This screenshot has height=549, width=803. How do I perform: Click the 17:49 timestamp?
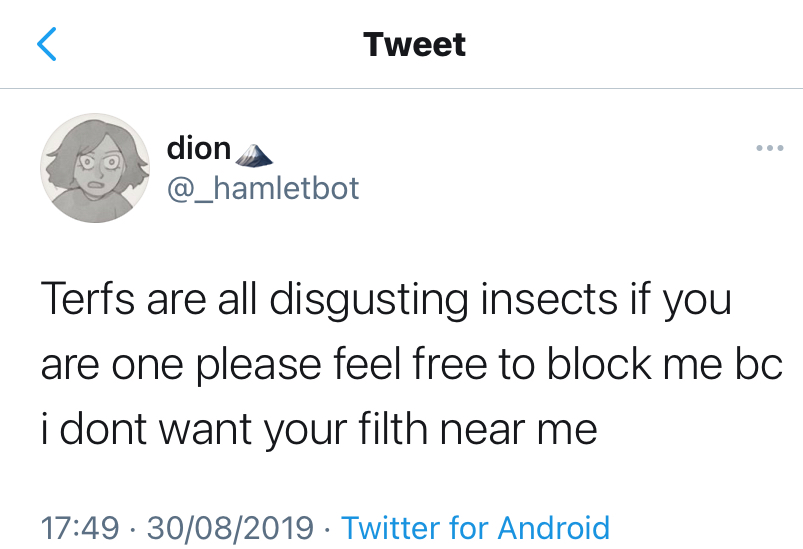click(x=78, y=527)
